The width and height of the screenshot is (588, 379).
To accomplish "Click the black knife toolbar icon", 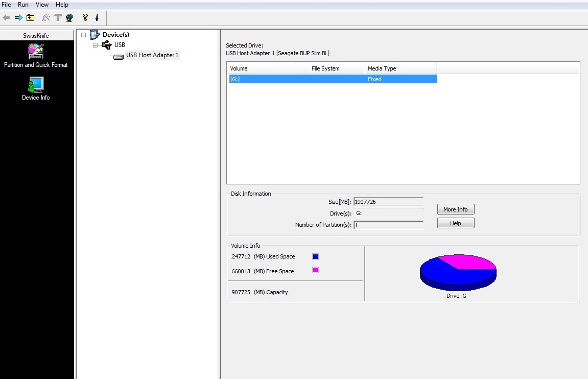I will tap(97, 17).
